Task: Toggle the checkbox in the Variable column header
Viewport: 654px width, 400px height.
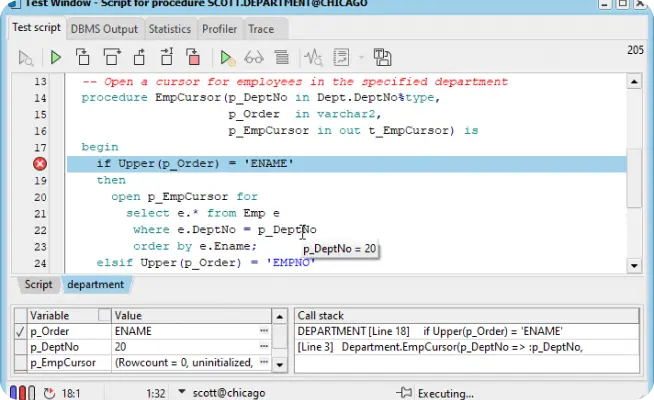Action: (20, 315)
